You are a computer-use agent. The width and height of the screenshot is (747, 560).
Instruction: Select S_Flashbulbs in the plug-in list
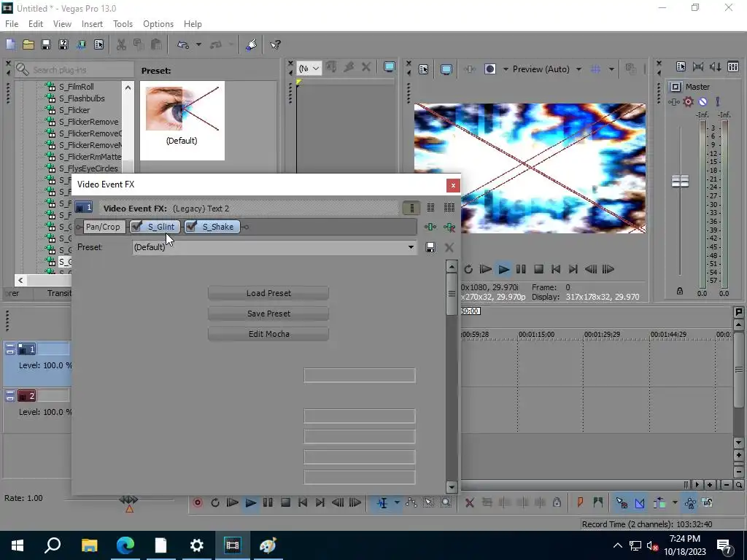coord(82,98)
